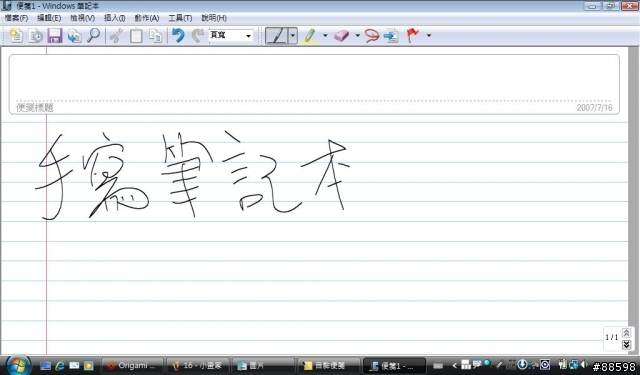Open the 檔案(F) File menu
Image resolution: width=640 pixels, height=375 pixels.
(16, 18)
